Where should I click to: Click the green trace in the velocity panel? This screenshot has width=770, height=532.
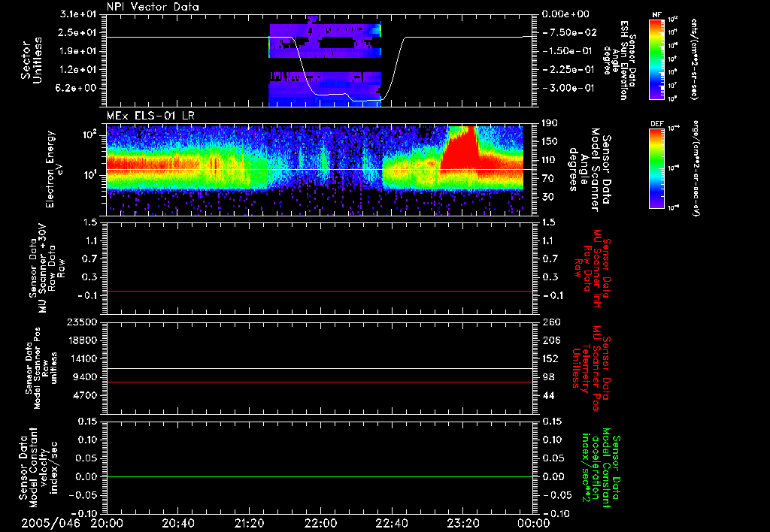319,476
